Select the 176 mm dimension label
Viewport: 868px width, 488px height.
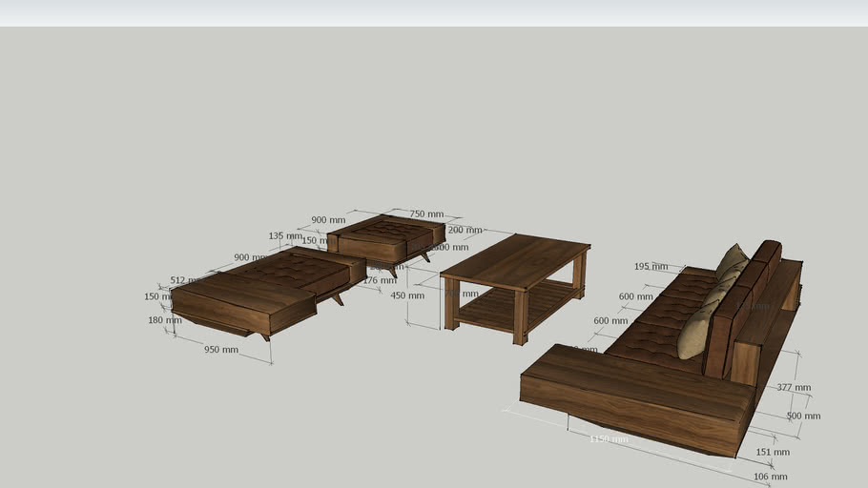pyautogui.click(x=379, y=280)
